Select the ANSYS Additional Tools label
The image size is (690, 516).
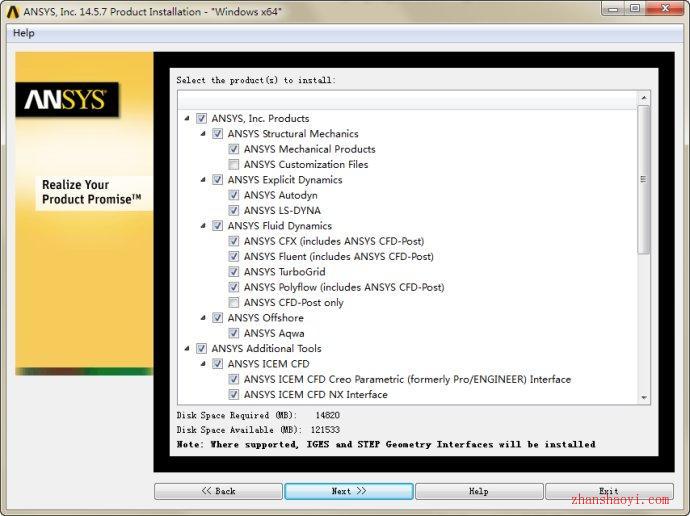coord(267,349)
